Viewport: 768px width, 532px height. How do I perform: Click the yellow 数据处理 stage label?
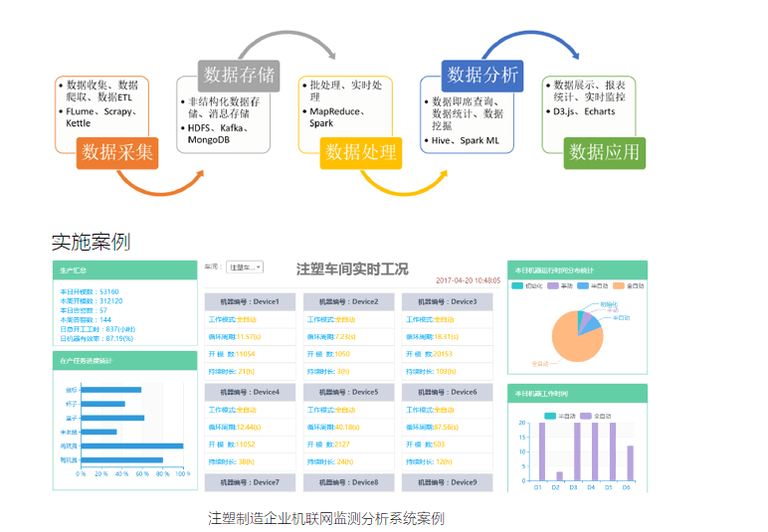point(361,152)
